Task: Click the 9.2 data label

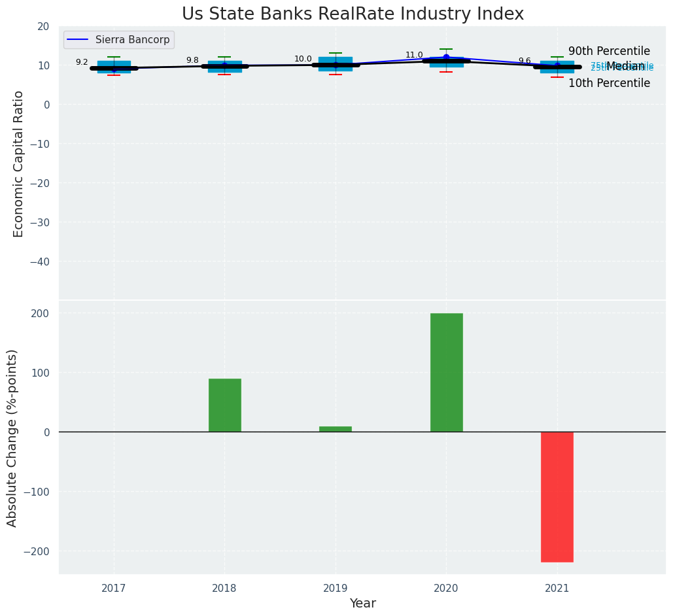Action: [82, 62]
